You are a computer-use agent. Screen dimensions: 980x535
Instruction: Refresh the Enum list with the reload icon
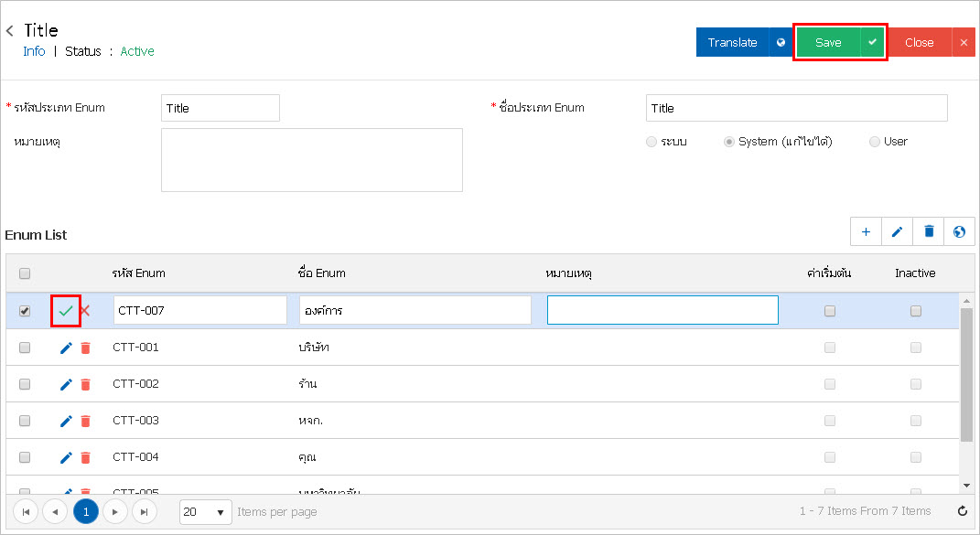963,511
